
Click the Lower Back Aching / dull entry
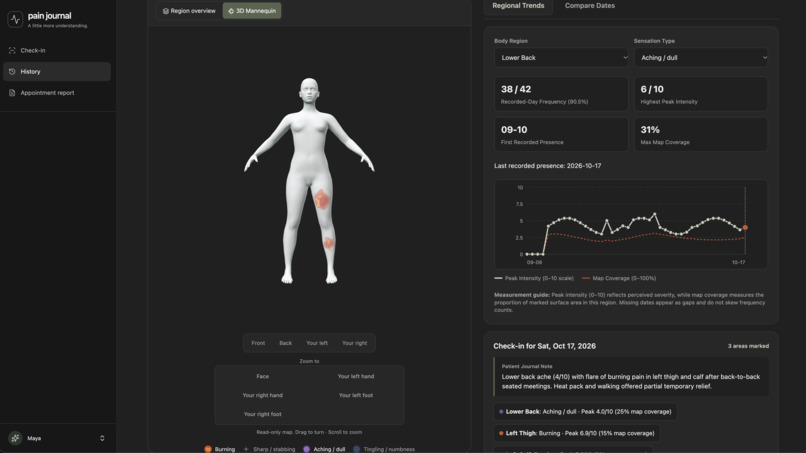click(585, 412)
